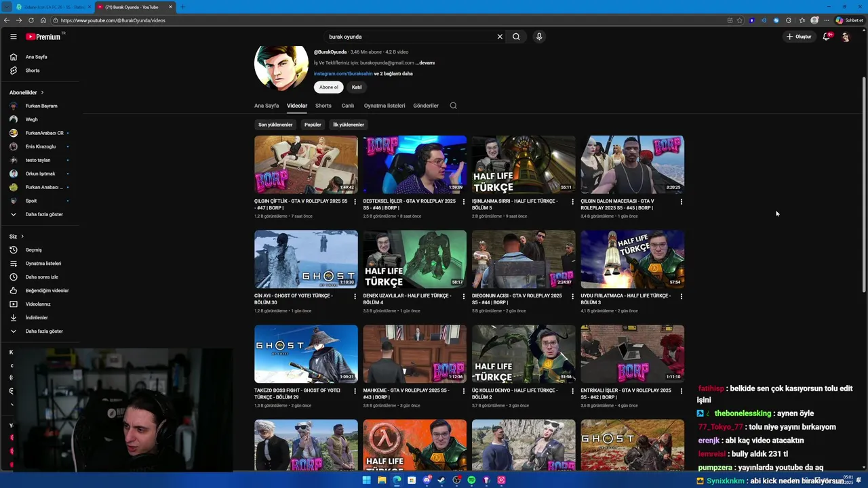Open options for ÇILGIN ÇİFTLİK video
868x488 pixels.
tap(355, 201)
